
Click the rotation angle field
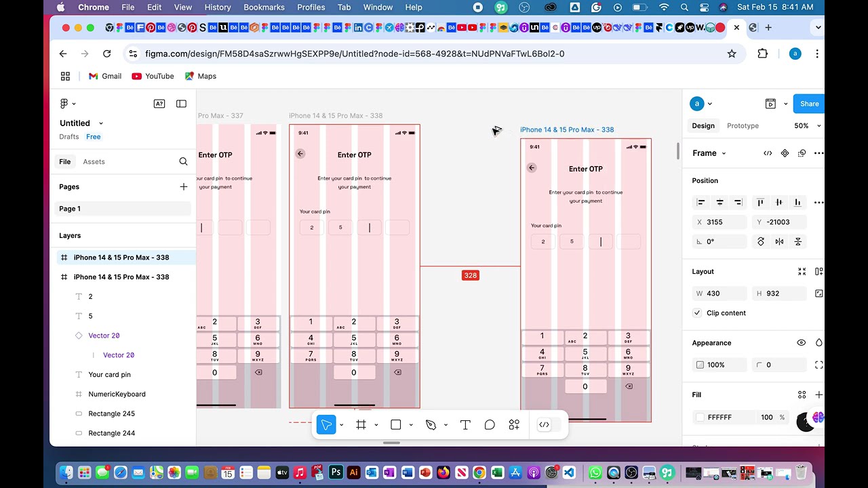click(719, 241)
